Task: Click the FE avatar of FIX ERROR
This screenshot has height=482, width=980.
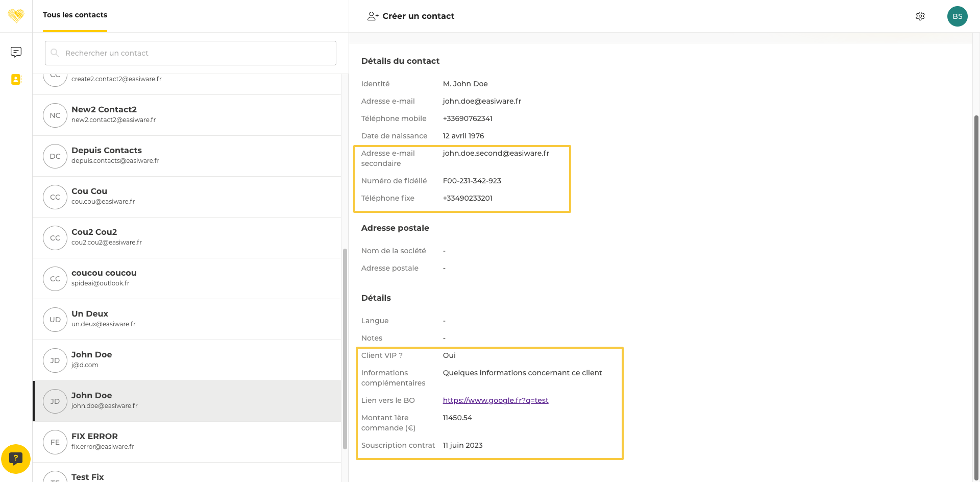Action: click(55, 442)
